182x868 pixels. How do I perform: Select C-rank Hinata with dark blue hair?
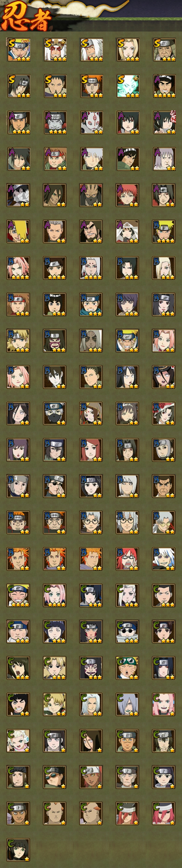[55, 632]
